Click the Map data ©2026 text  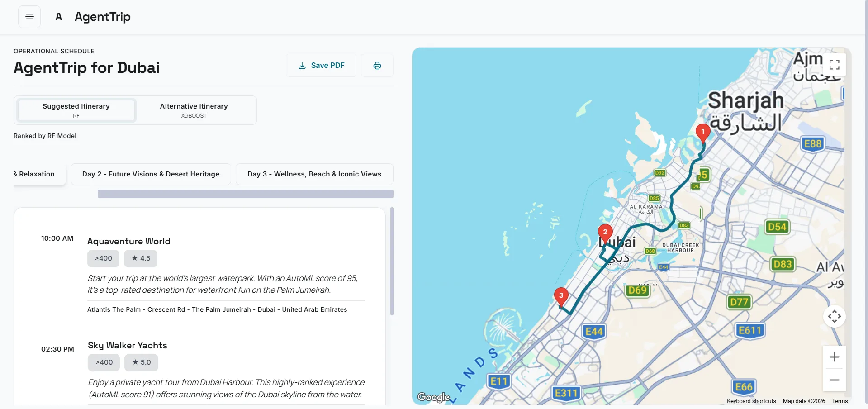804,401
